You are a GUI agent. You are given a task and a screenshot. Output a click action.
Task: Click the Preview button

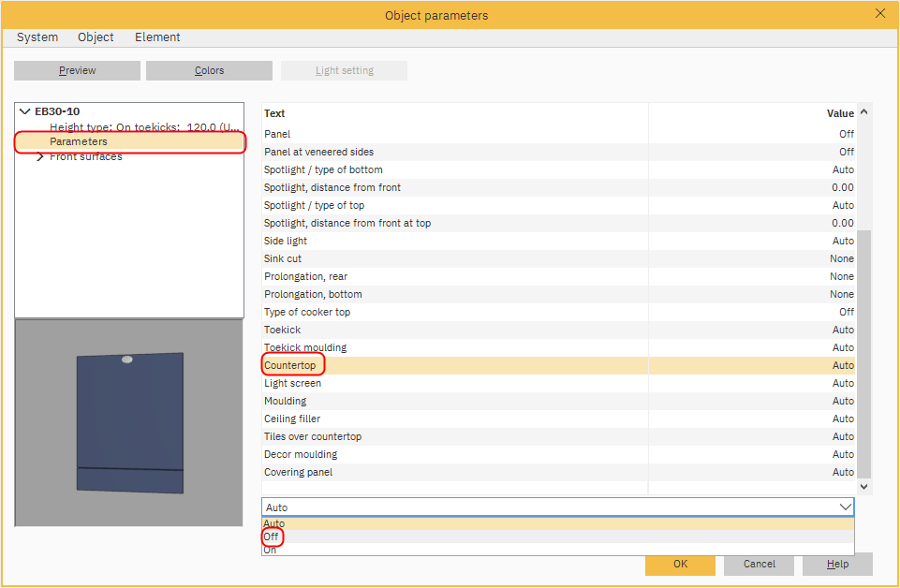77,71
